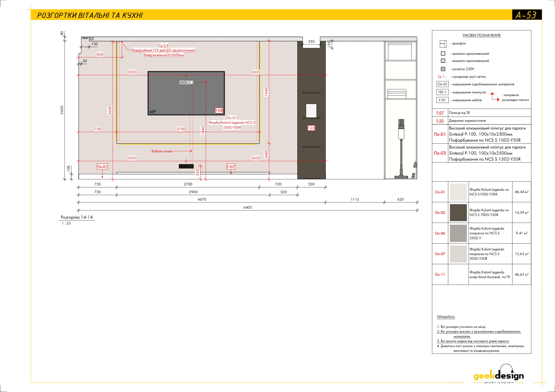Click the scale text 1 : 25
555x392 pixels.
pos(66,223)
